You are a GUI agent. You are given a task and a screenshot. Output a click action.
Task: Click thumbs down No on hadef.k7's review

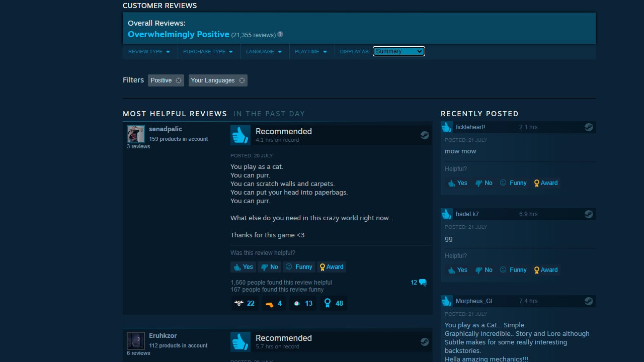point(484,270)
